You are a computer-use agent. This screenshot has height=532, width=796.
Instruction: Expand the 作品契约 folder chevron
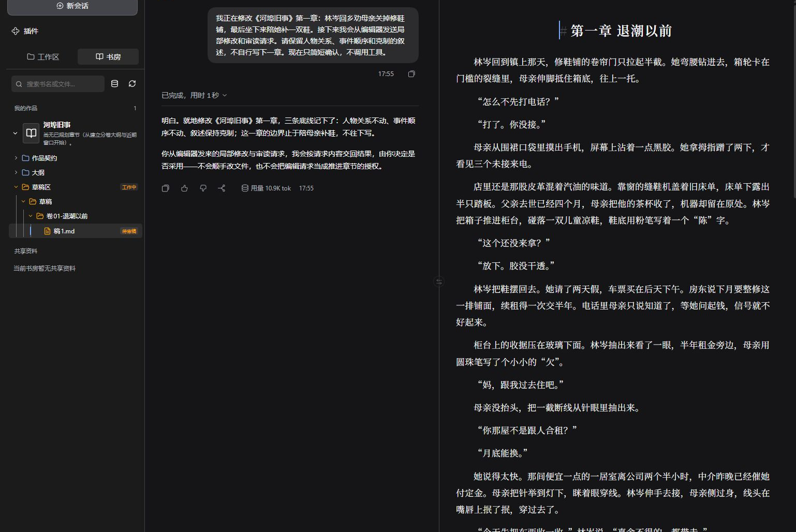tap(16, 158)
